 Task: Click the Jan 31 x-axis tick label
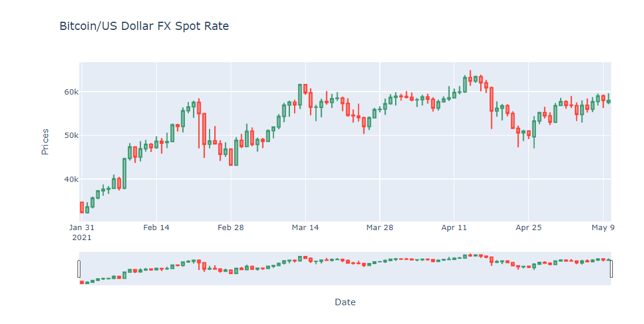(x=82, y=228)
